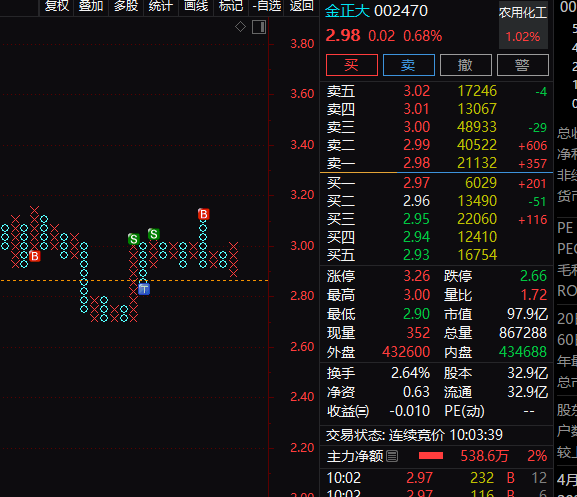
Task: Click the dashed orange price line on chart
Action: tap(134, 281)
